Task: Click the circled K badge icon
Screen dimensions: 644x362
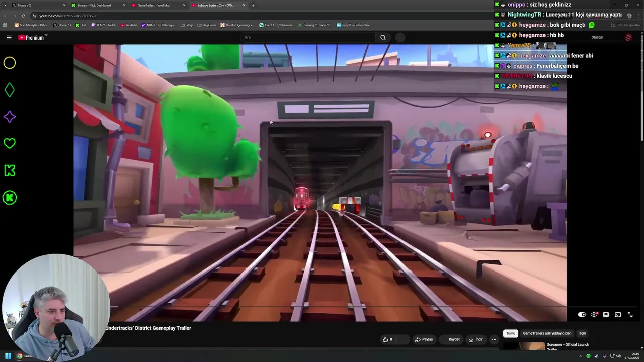Action: pos(10,198)
